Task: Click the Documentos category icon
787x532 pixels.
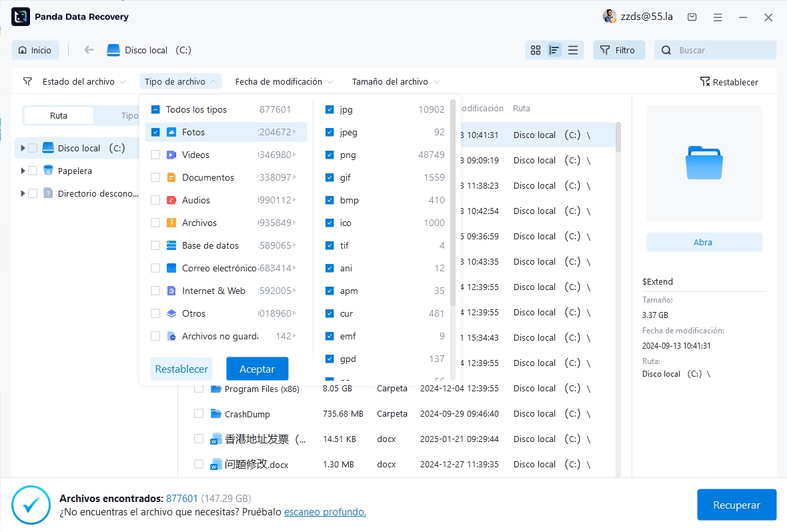Action: tap(171, 177)
